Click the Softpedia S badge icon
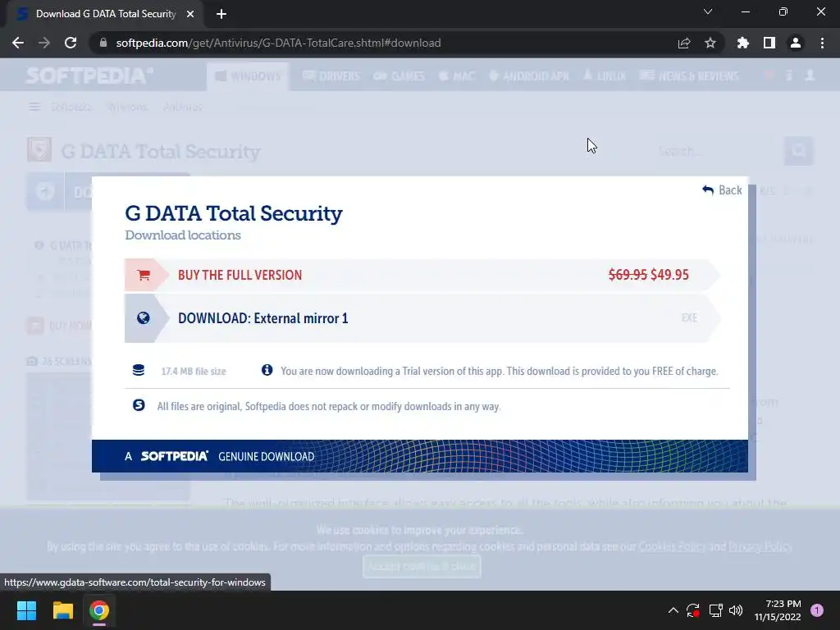 click(x=139, y=405)
